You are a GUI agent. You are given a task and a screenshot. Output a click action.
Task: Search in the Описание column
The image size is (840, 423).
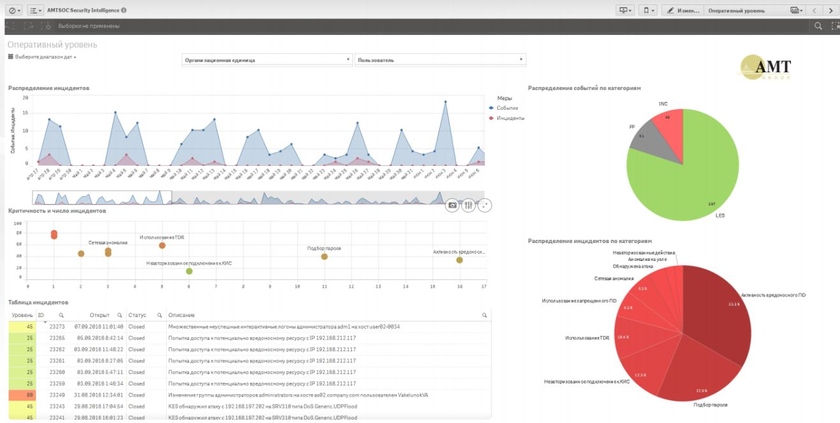484,315
